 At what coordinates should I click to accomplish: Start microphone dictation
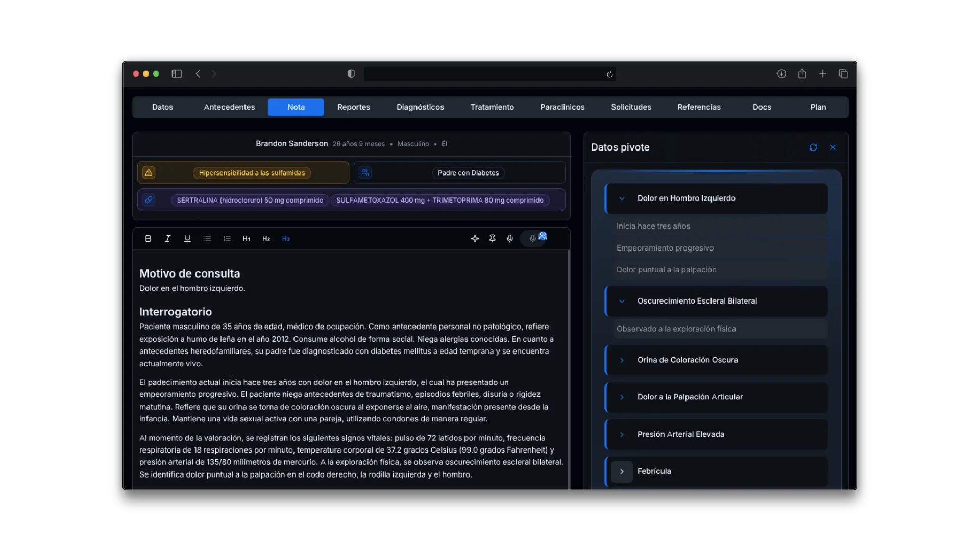[x=509, y=238]
